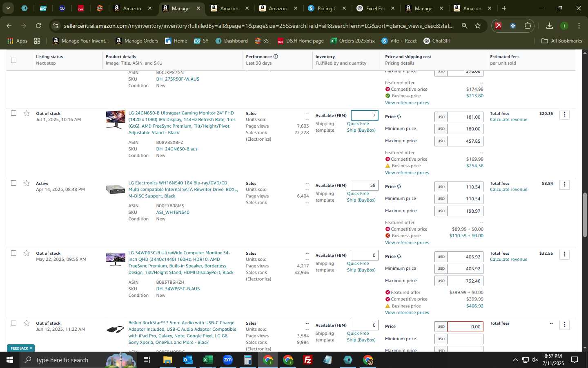This screenshot has width=588, height=368.
Task: Click the Available quantity field for LG 24GN650-B
Action: point(364,115)
